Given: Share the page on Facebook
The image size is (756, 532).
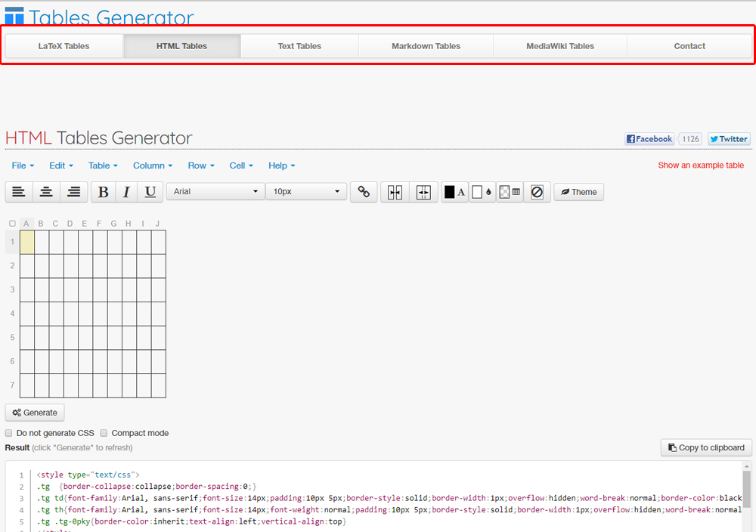Looking at the screenshot, I should 649,139.
